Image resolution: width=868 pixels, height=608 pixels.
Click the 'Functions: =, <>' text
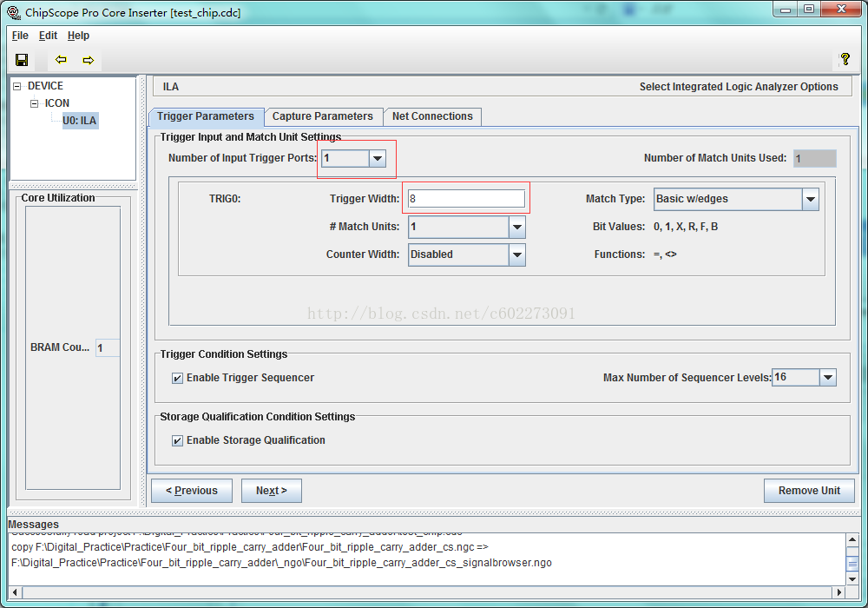pyautogui.click(x=635, y=254)
